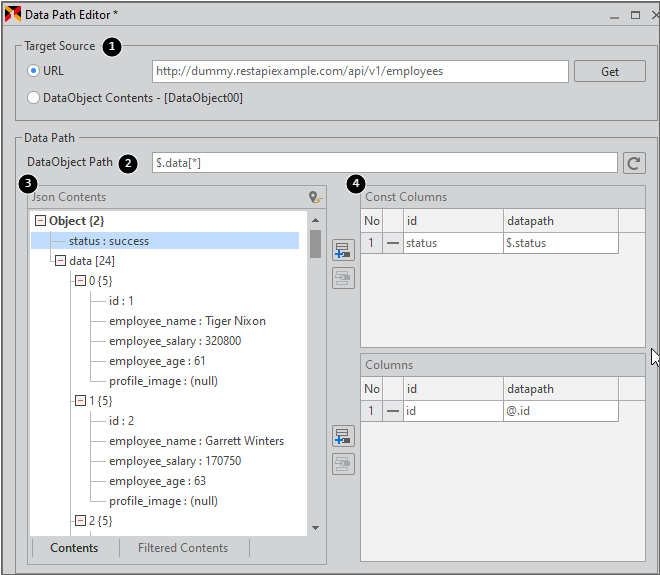
Task: Collapse the 0 {5} tree node
Action: (80, 281)
